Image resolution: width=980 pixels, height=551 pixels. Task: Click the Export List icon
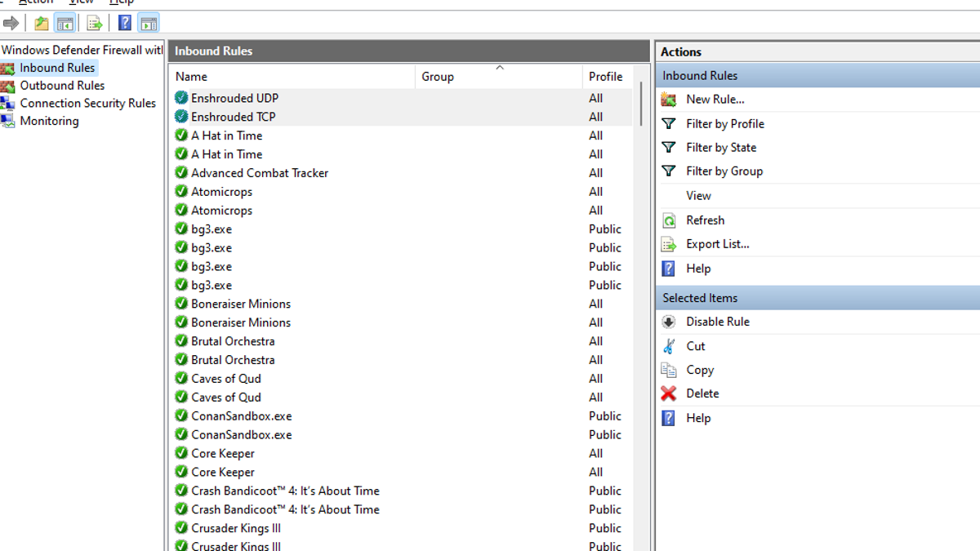tap(669, 243)
